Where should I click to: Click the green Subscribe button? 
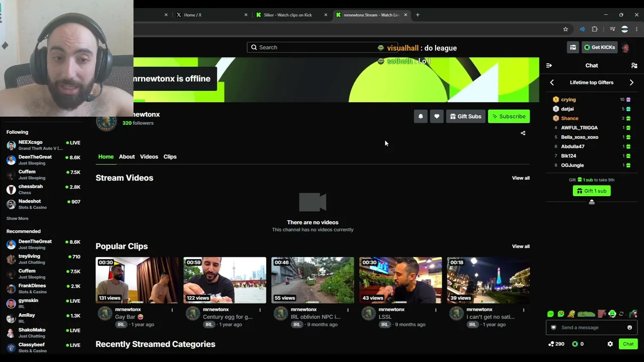[x=509, y=116]
